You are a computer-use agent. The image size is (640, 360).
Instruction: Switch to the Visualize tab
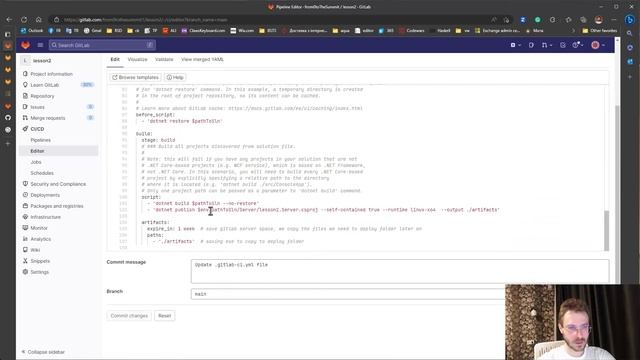coord(138,60)
